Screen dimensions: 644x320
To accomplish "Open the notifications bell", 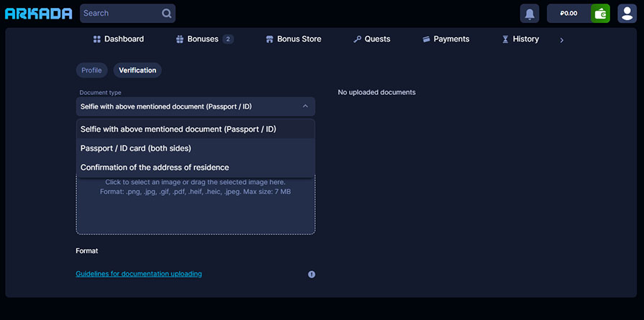I will point(530,14).
